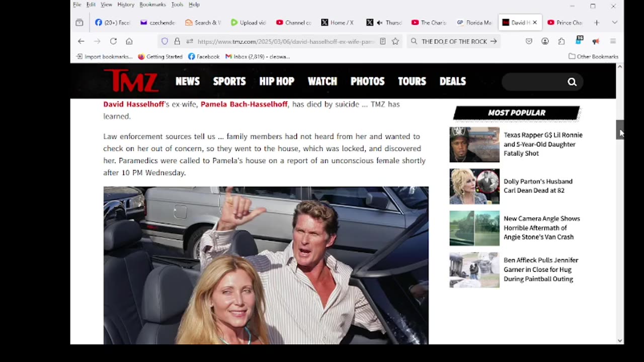This screenshot has width=644, height=362.
Task: Open TMZ WATCH section
Action: pos(323,81)
